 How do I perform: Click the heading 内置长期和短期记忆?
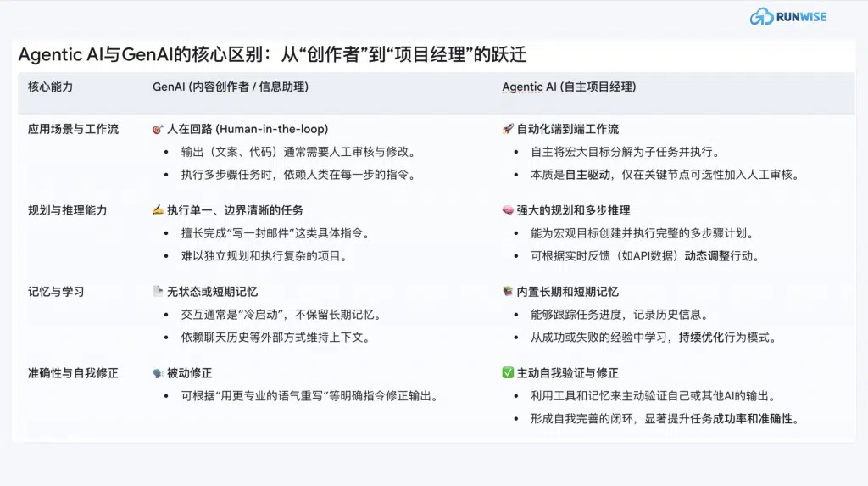point(567,292)
